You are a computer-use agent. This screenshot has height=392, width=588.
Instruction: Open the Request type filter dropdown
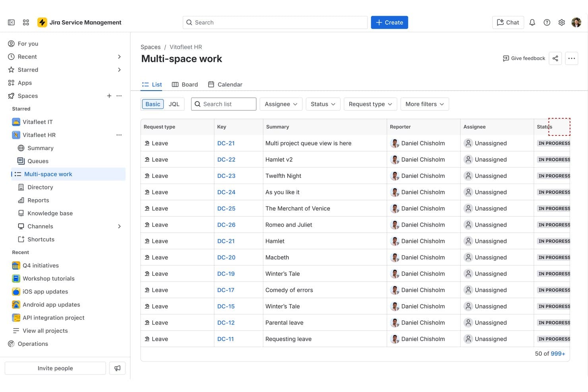(x=370, y=104)
